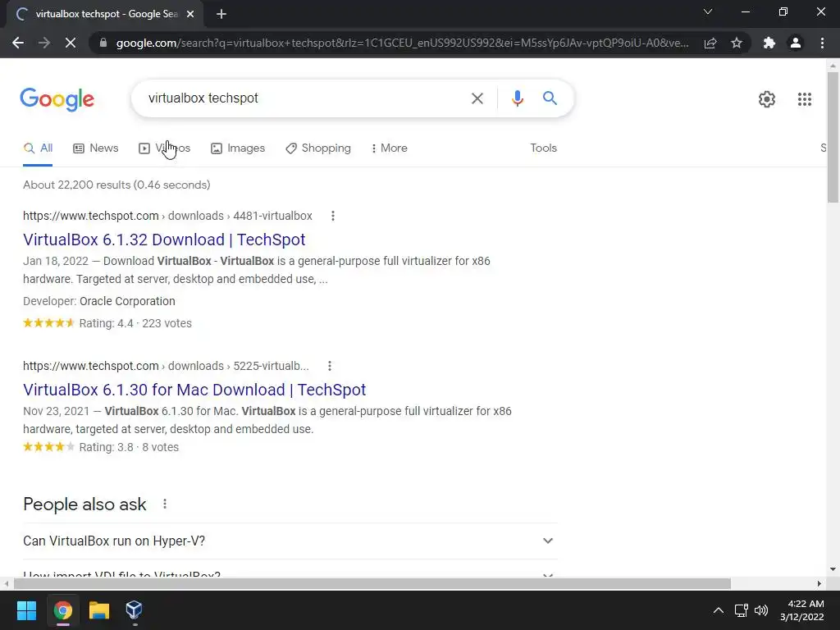Click the scroll right arrow
The height and width of the screenshot is (630, 840).
pos(819,583)
